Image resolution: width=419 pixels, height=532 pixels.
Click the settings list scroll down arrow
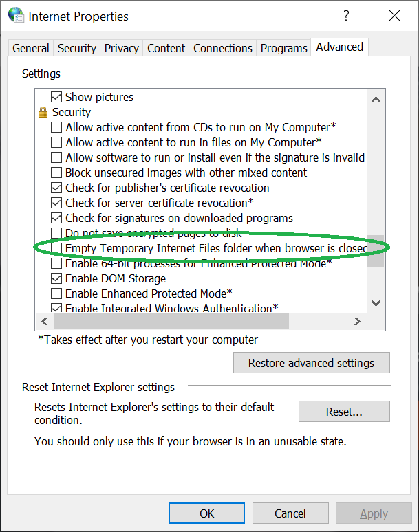point(376,303)
